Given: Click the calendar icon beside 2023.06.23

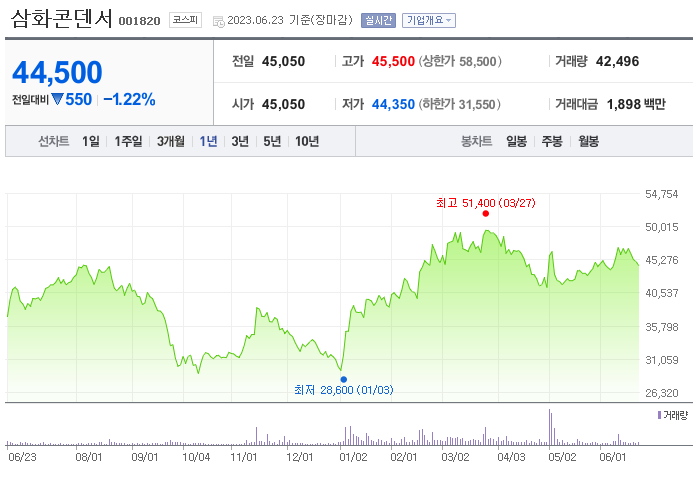Looking at the screenshot, I should (x=218, y=21).
